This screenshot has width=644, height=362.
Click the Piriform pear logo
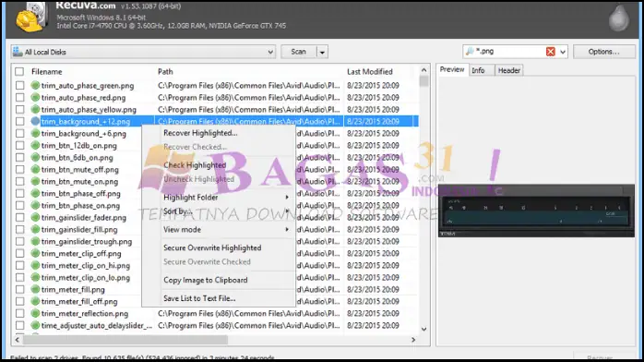click(x=619, y=18)
